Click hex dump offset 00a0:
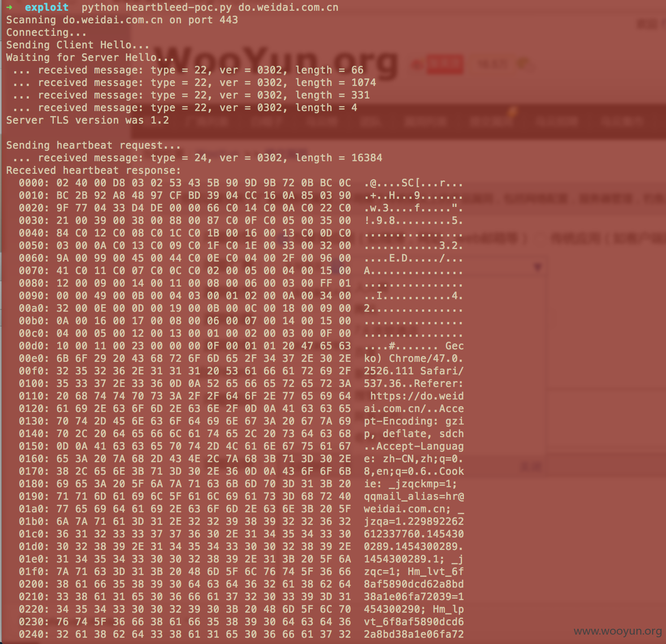The image size is (666, 644). point(34,308)
